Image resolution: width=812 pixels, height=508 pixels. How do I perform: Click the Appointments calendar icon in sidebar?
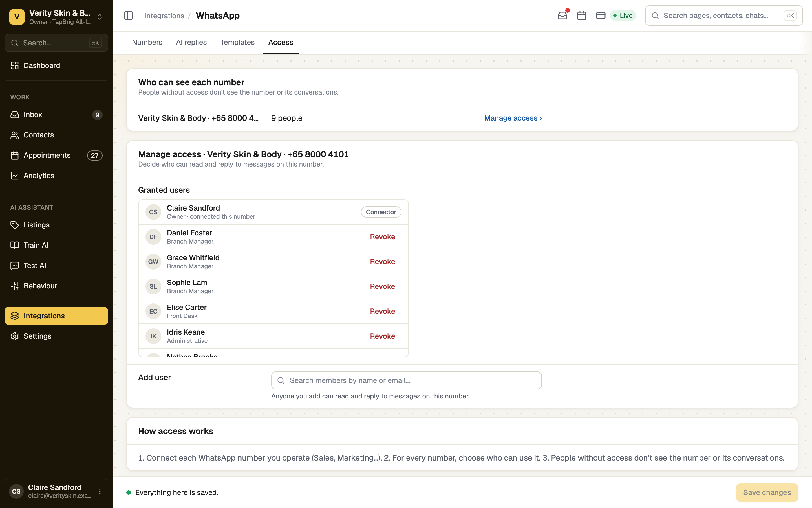pyautogui.click(x=14, y=155)
